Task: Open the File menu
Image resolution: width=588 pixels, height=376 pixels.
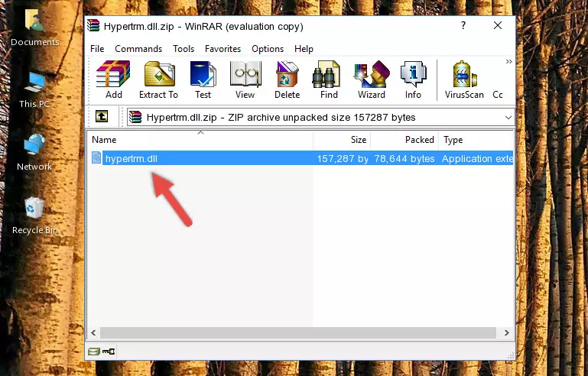Action: tap(97, 49)
